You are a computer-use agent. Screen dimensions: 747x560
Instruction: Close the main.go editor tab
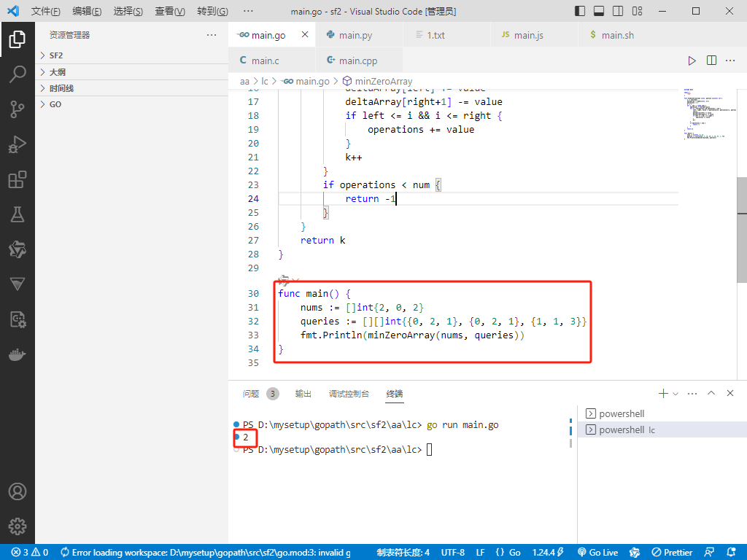[305, 34]
